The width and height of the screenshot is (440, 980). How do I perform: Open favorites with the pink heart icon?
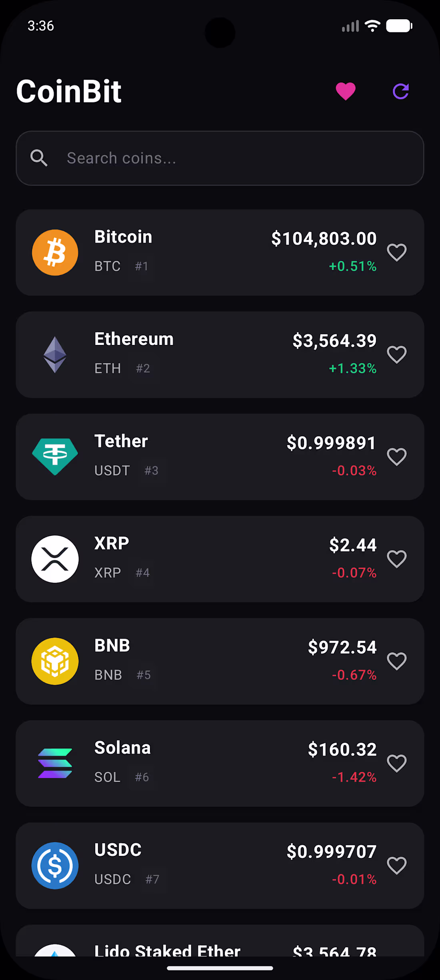346,91
